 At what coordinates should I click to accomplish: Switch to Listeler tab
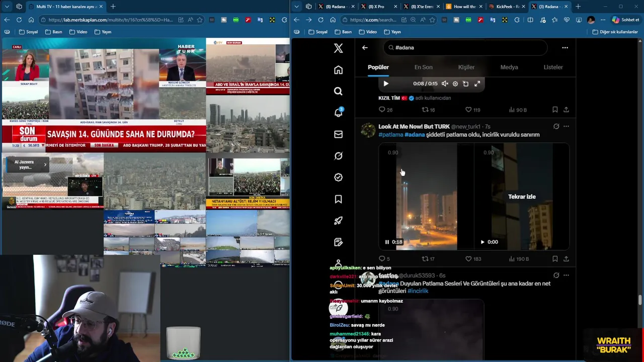point(553,67)
